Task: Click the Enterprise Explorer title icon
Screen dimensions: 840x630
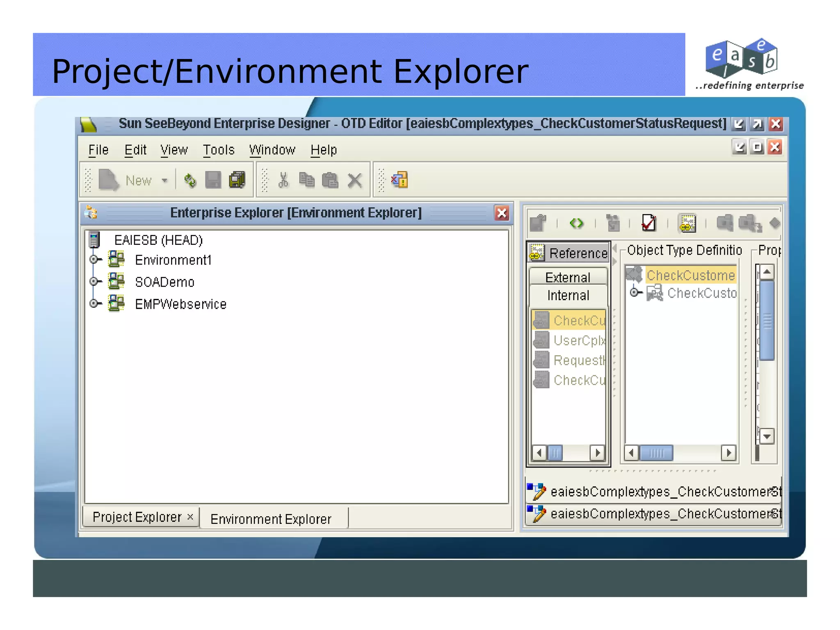Action: point(91,213)
